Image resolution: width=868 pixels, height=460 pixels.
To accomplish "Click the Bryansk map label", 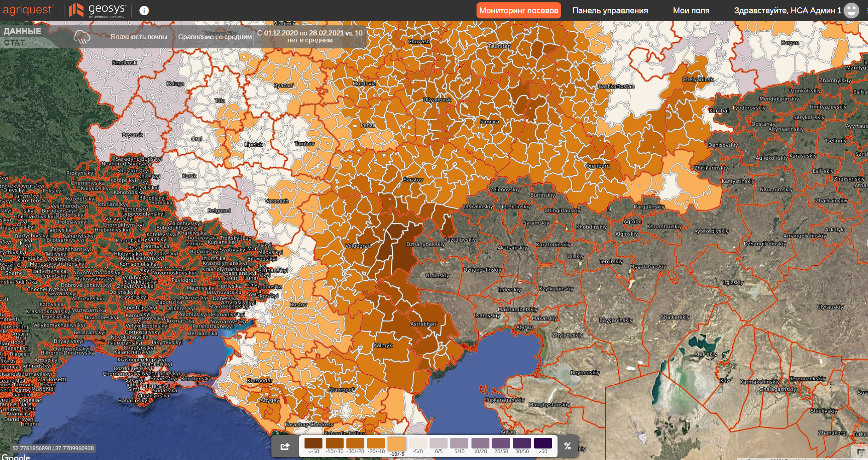I will point(132,135).
